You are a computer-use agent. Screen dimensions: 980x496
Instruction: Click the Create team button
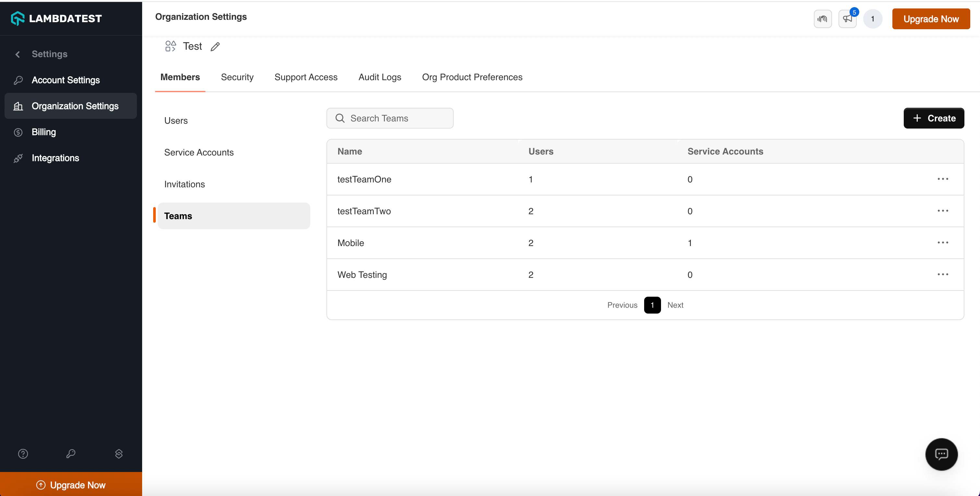pos(934,118)
